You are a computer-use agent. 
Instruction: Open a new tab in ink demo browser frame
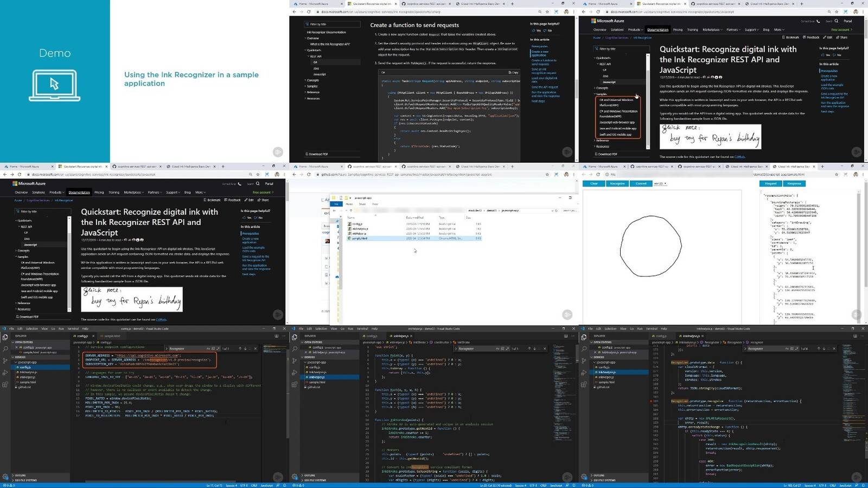point(822,166)
